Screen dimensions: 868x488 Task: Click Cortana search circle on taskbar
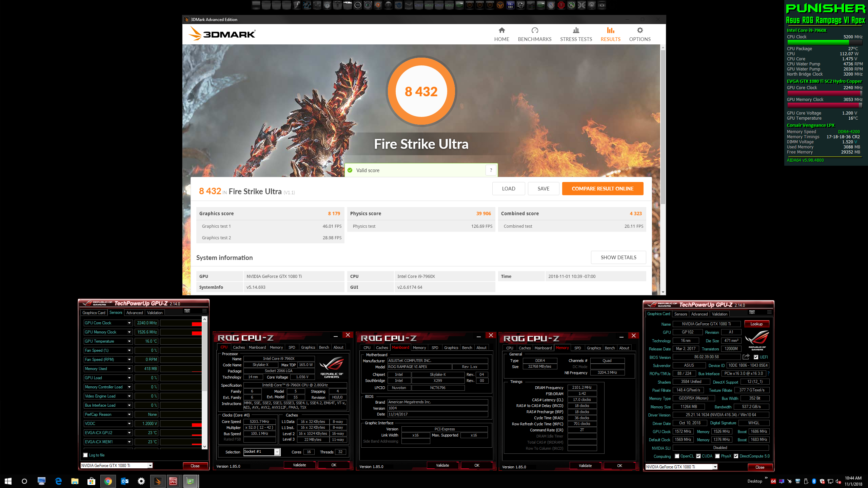(24, 481)
